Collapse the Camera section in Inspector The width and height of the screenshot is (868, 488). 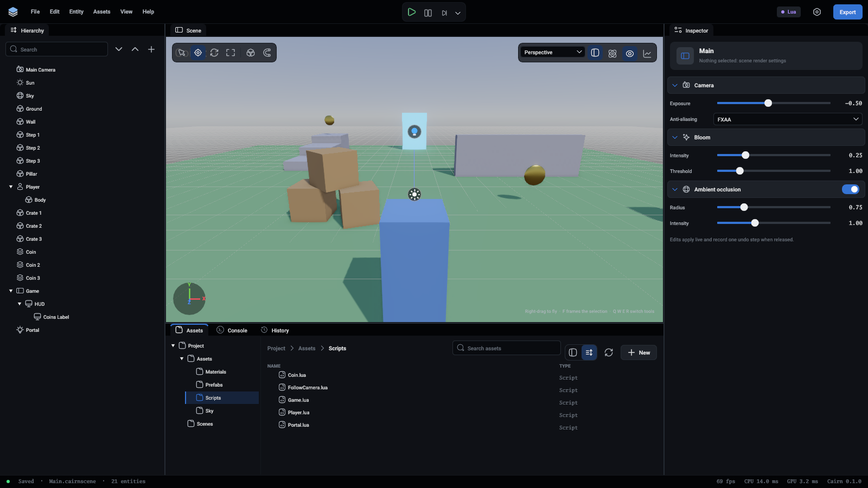point(675,85)
